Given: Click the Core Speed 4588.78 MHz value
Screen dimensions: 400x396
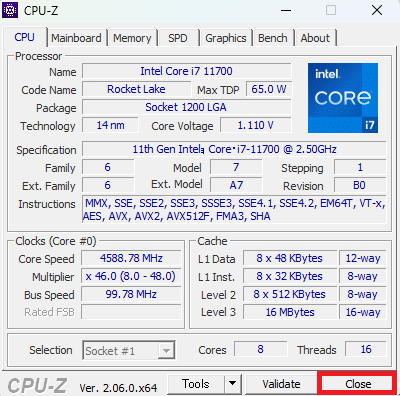Looking at the screenshot, I should (131, 258).
